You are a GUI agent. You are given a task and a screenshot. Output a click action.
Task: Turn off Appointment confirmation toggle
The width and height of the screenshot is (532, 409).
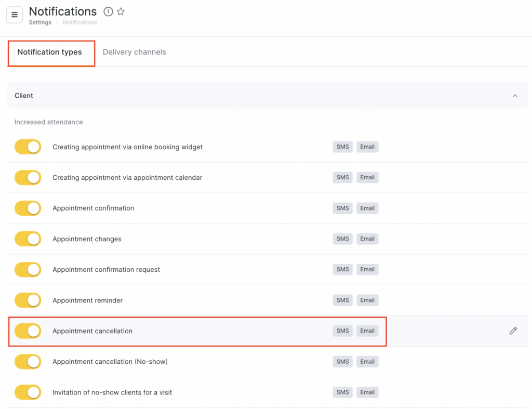28,208
